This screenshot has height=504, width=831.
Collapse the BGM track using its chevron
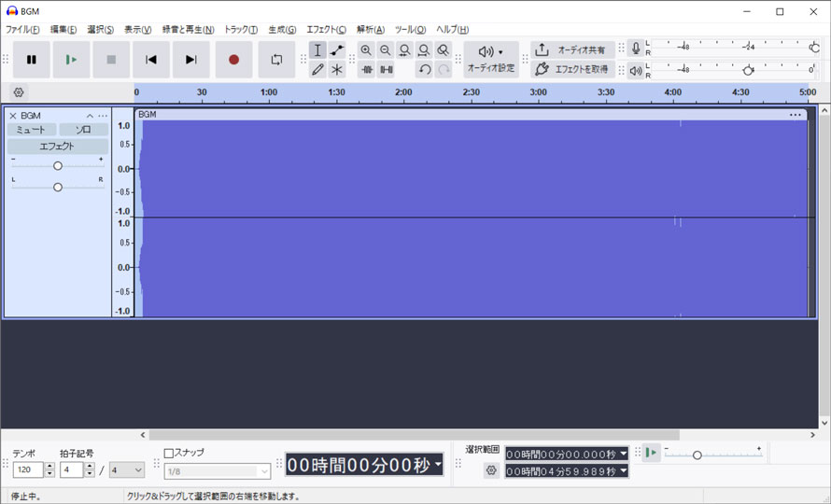(90, 116)
